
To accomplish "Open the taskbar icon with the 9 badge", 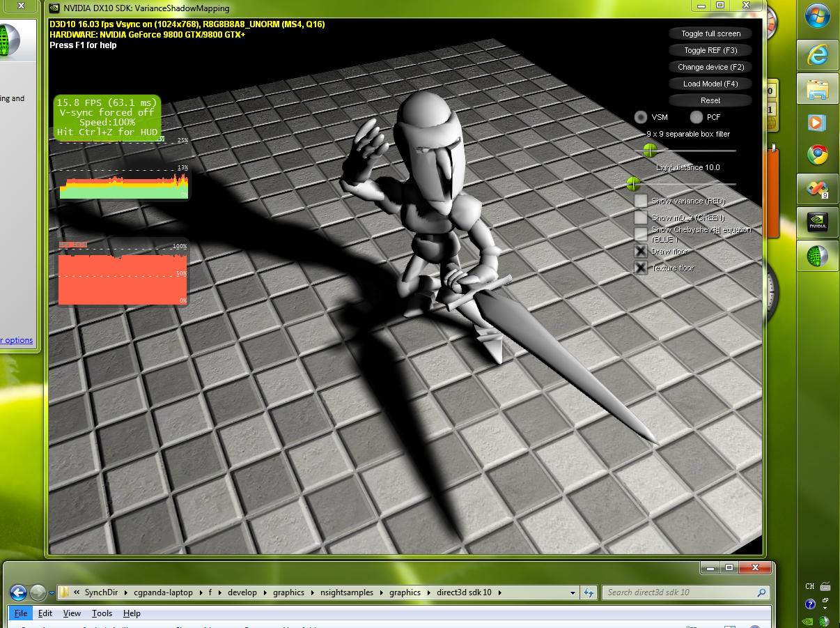I will coord(817,189).
